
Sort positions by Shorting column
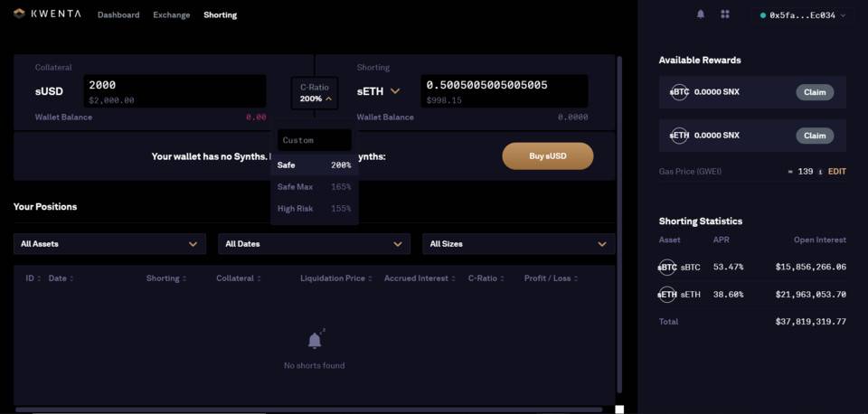(166, 278)
